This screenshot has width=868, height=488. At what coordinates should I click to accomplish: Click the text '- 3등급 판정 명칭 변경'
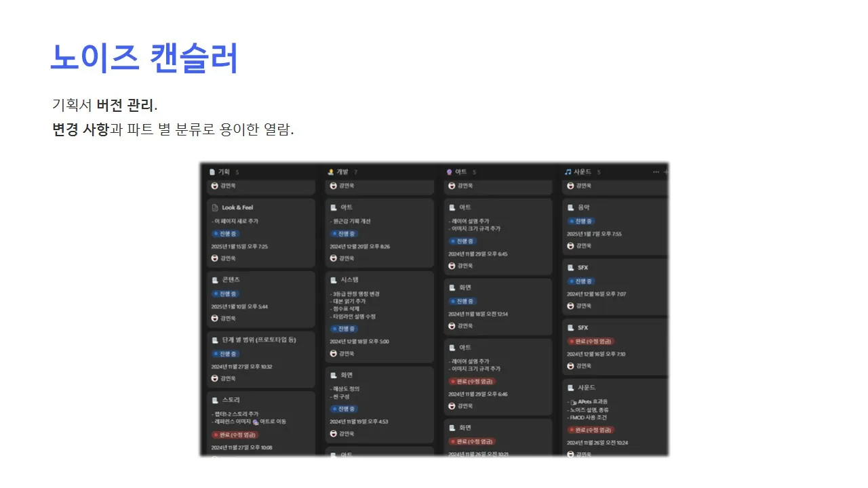355,293
